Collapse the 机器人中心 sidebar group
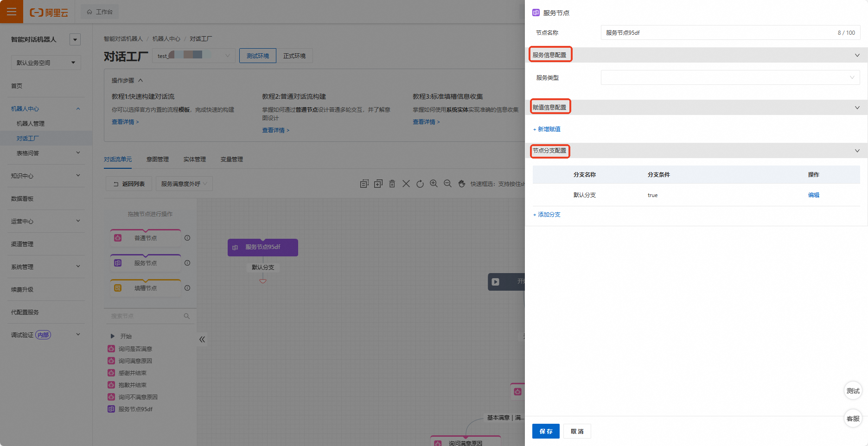 point(78,108)
